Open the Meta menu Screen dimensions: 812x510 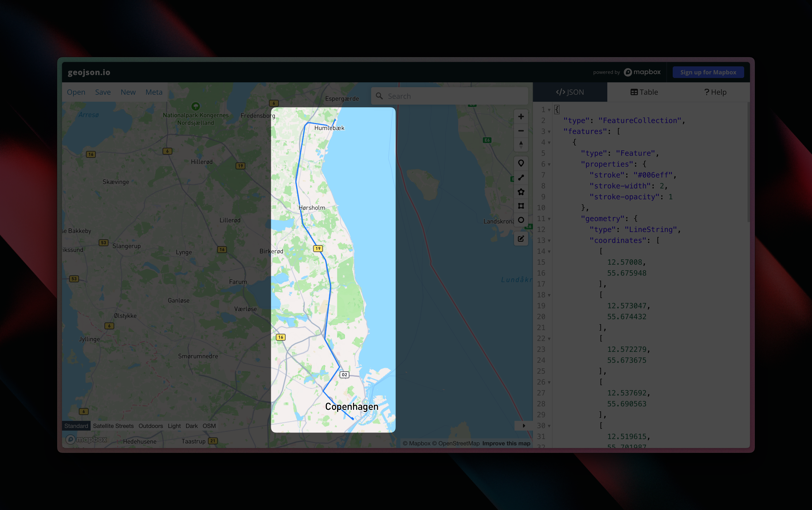(x=154, y=92)
